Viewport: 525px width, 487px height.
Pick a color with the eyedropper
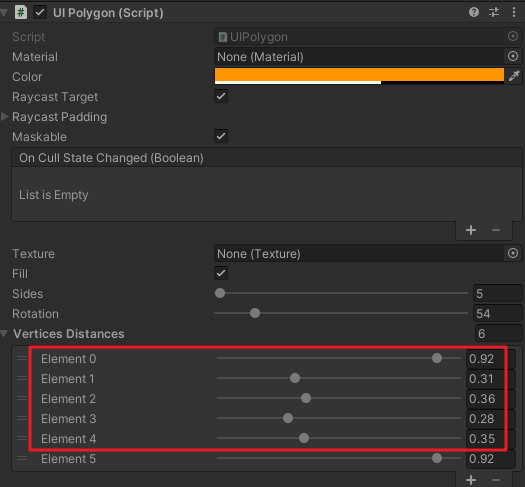pyautogui.click(x=514, y=76)
